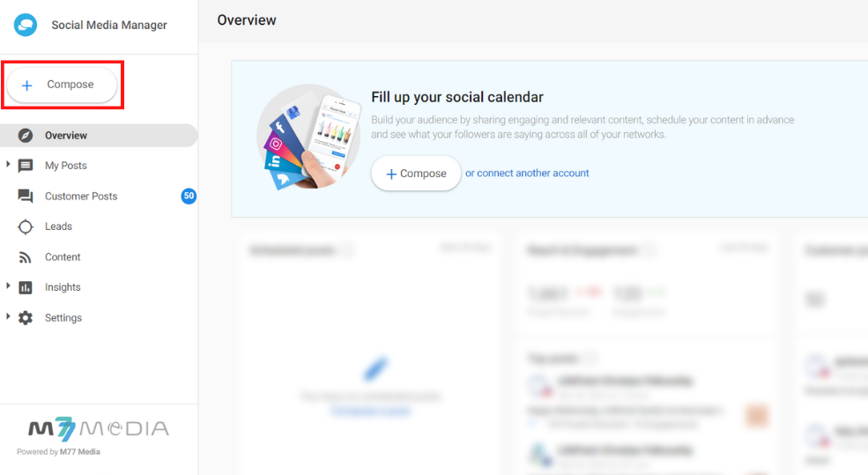
Task: Select the Overview compass icon
Action: tap(26, 136)
